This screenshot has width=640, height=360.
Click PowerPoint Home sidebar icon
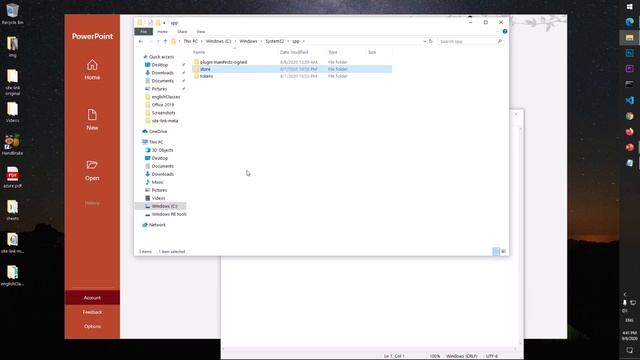[x=92, y=69]
